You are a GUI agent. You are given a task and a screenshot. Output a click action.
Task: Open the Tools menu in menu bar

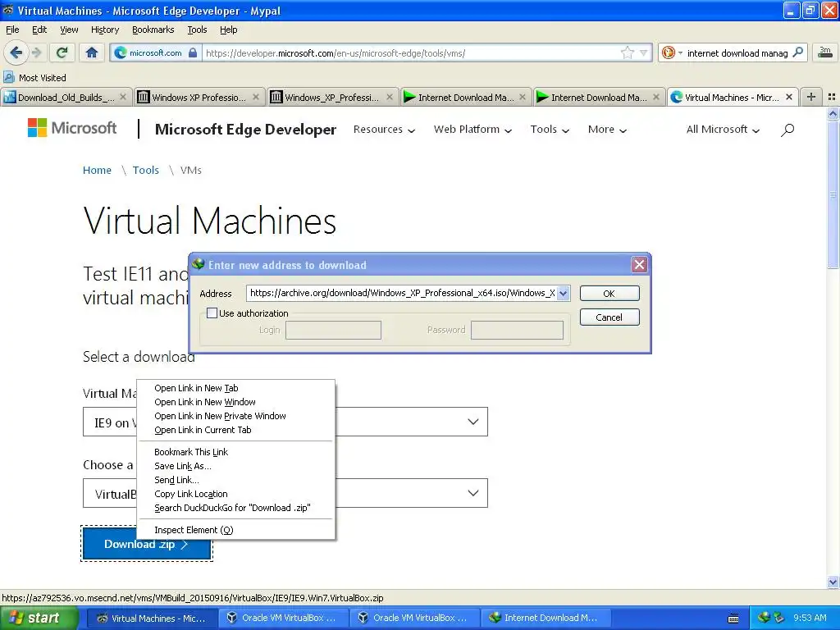pyautogui.click(x=197, y=30)
